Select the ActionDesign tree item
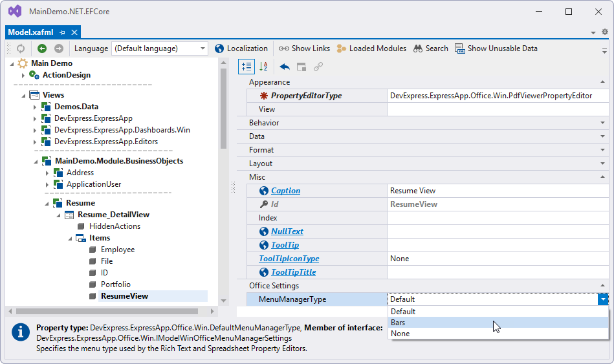The image size is (614, 364). pos(67,75)
